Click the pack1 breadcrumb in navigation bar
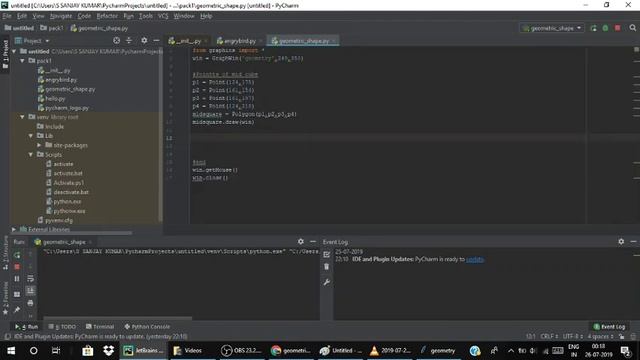This screenshot has height=360, width=640. [x=51, y=28]
